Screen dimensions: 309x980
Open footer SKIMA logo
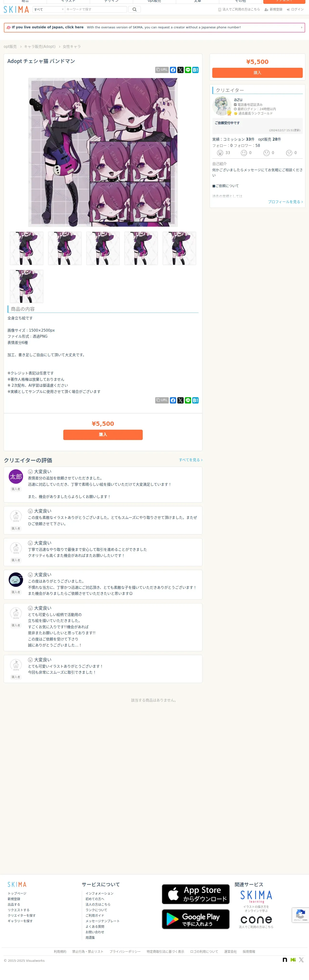point(17,885)
